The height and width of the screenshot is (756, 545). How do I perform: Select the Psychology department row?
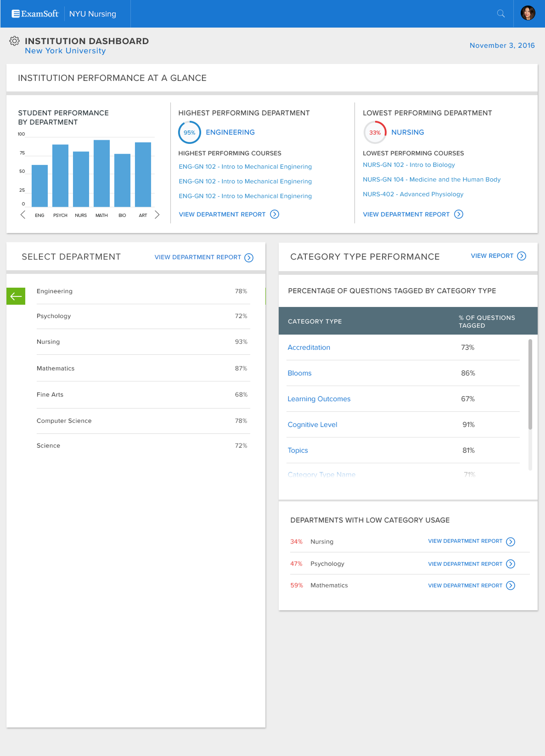(x=143, y=316)
